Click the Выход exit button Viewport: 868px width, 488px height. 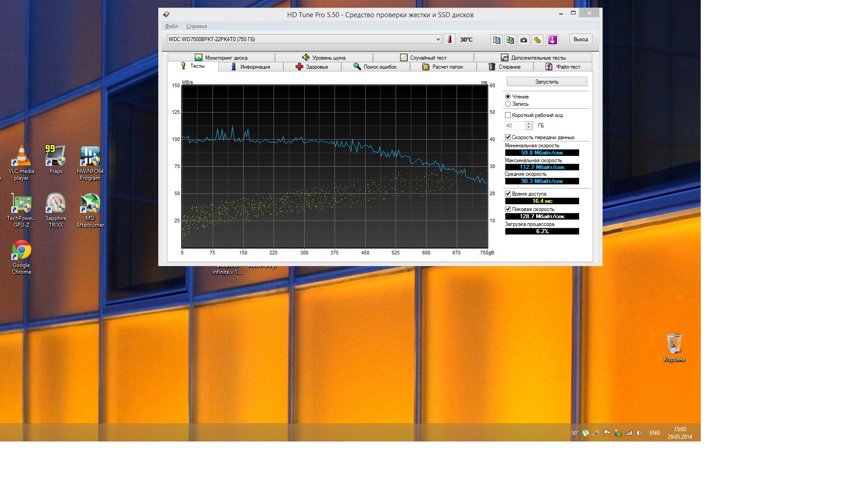coord(580,39)
